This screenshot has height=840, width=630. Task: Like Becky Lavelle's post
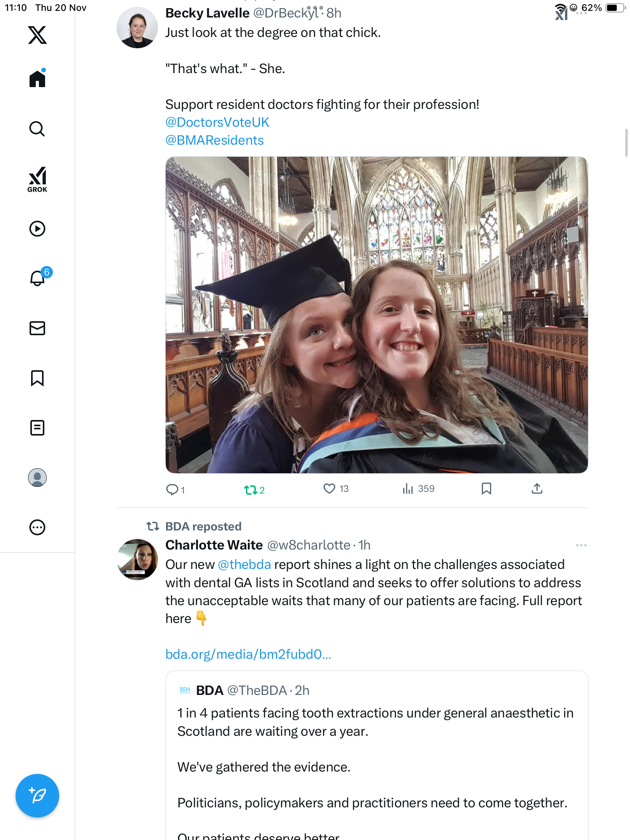click(x=329, y=488)
